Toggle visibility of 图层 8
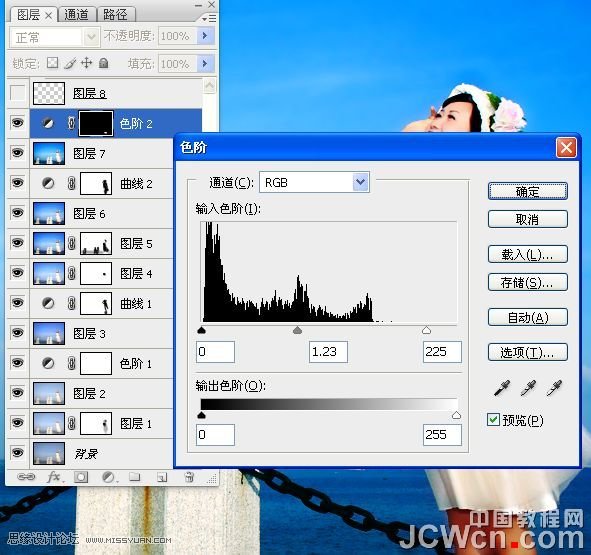Screen dimensions: 591x555 click(17, 93)
